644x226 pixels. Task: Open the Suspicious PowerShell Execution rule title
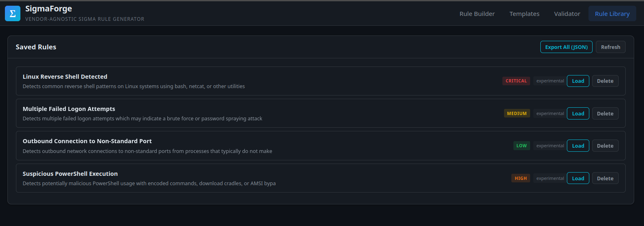[70, 174]
